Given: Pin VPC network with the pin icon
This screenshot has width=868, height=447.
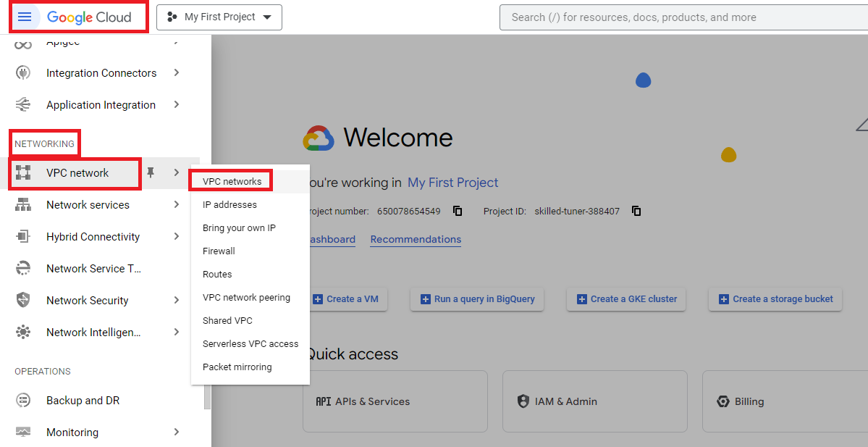Looking at the screenshot, I should pyautogui.click(x=151, y=173).
